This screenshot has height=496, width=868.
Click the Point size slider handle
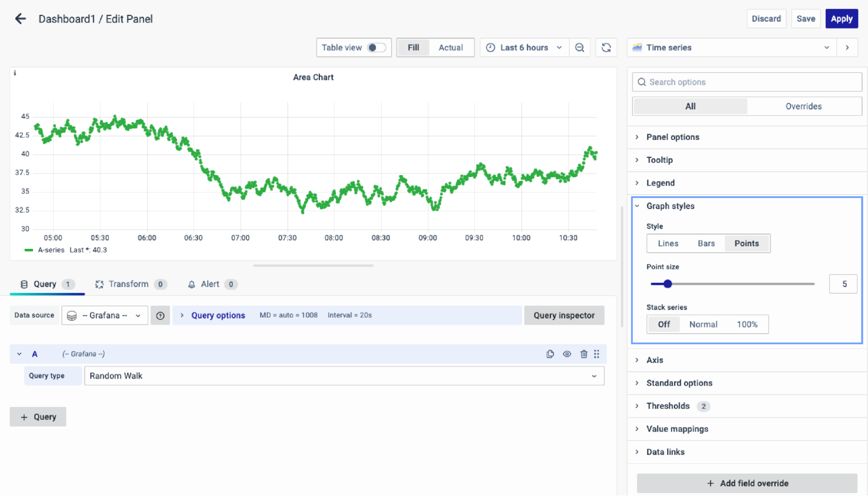(x=668, y=284)
